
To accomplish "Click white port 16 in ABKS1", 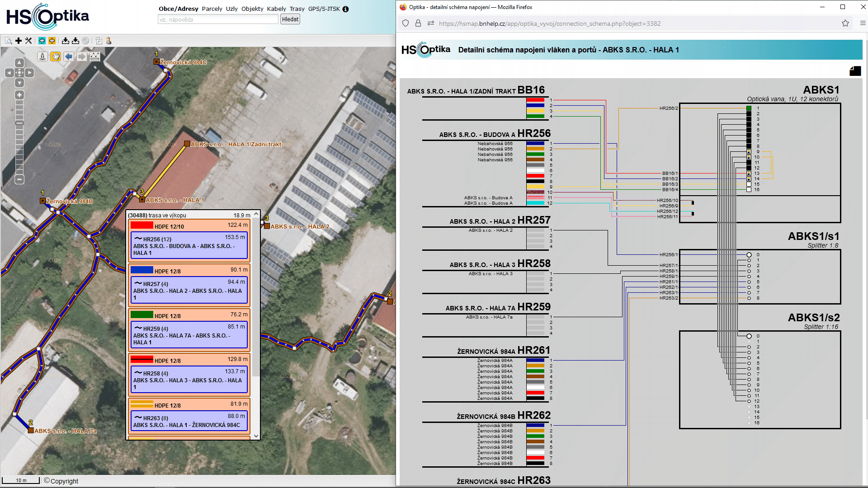I will point(749,190).
